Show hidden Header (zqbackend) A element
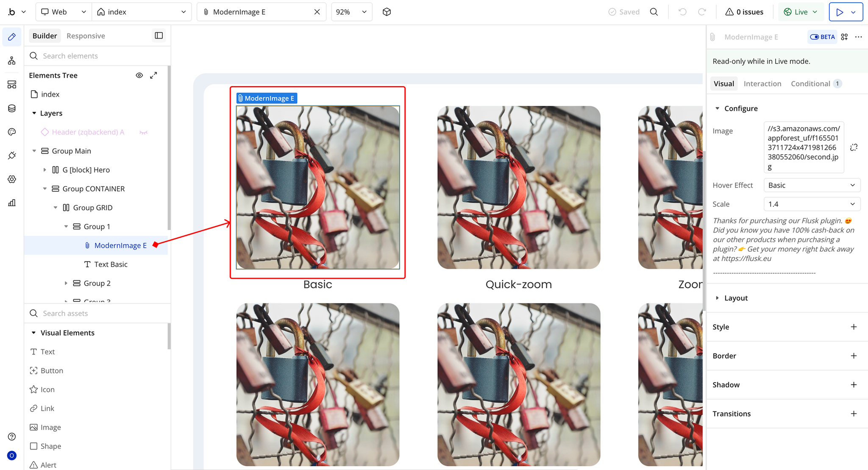Image resolution: width=868 pixels, height=470 pixels. pyautogui.click(x=143, y=132)
